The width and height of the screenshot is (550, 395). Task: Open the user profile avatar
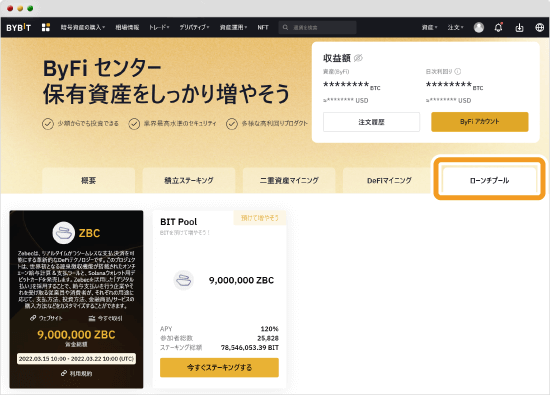click(x=479, y=27)
